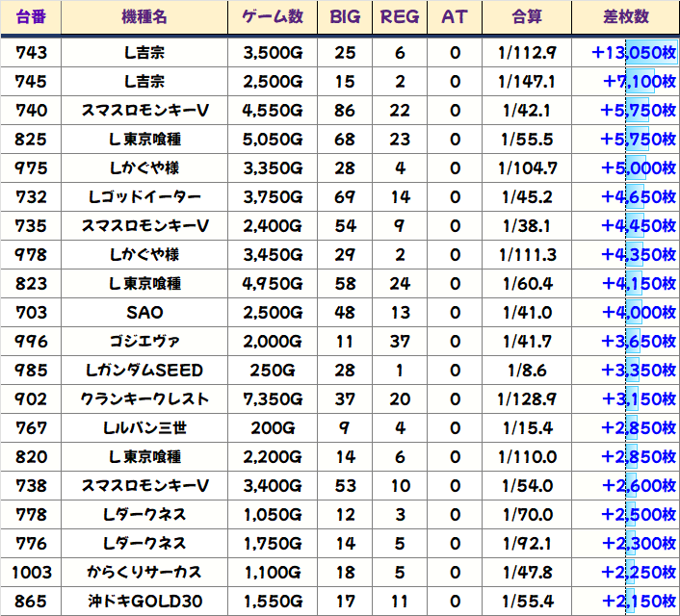Viewport: 680px width, 616px height.
Task: Click the 5,050G game count cell
Action: point(273,140)
